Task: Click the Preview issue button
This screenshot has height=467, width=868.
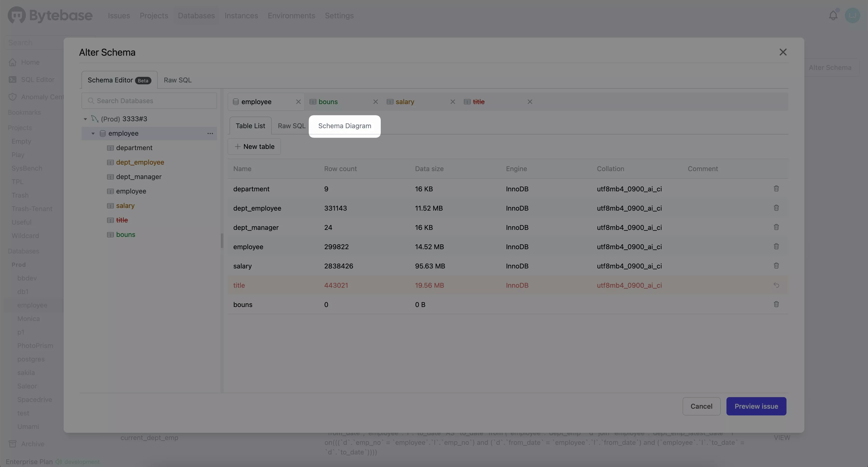Action: click(756, 406)
